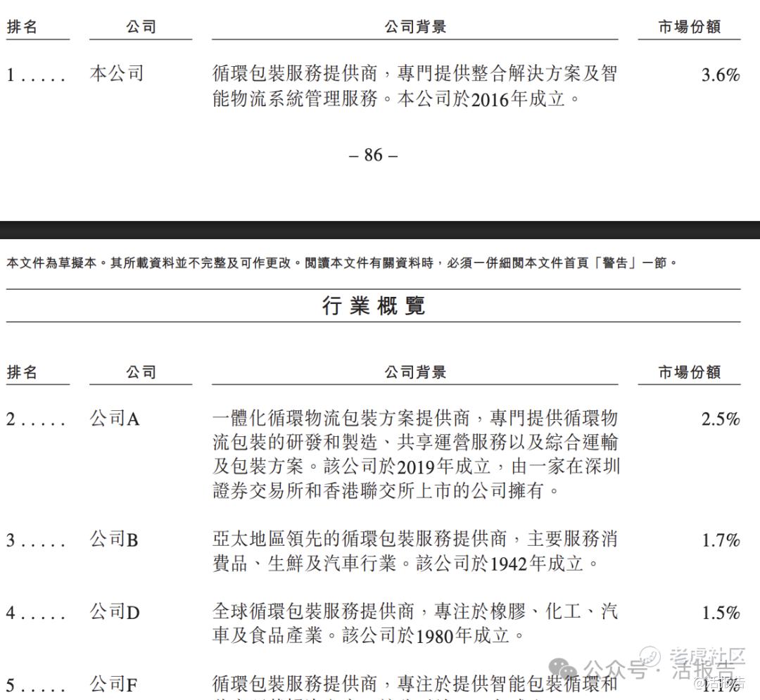Click the 行業概覽 section heading
This screenshot has height=700, width=760.
pyautogui.click(x=374, y=305)
